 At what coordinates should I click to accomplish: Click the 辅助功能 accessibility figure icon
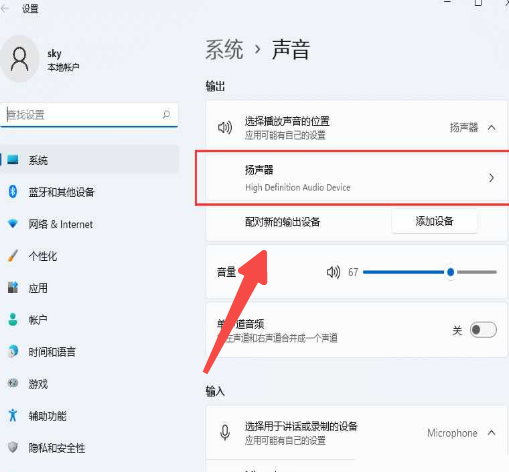pyautogui.click(x=13, y=415)
